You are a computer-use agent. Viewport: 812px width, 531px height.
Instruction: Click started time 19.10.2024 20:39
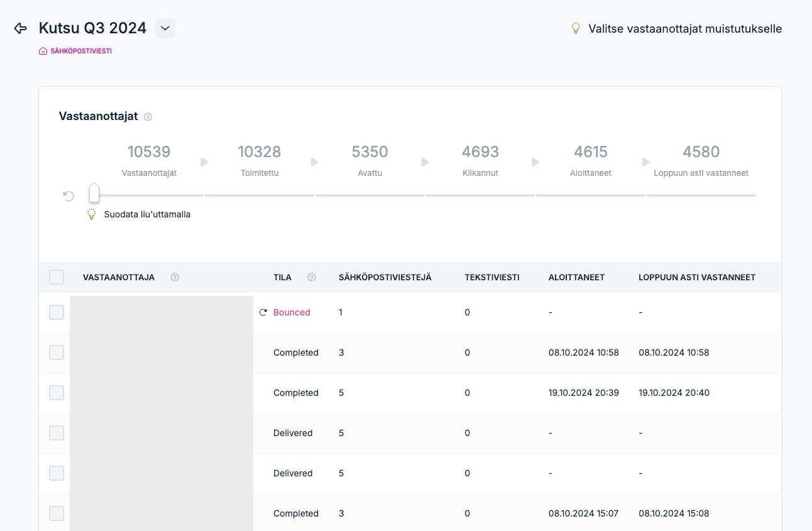pyautogui.click(x=584, y=393)
